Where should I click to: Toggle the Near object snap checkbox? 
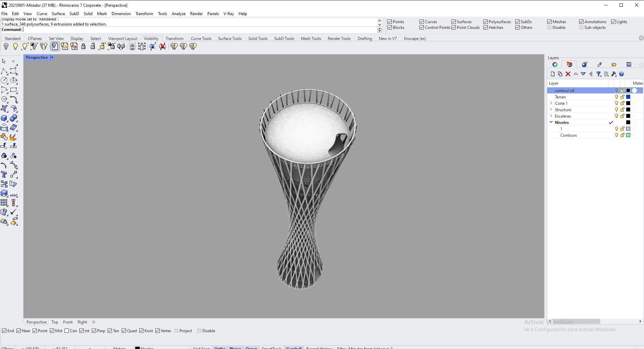[x=19, y=331]
